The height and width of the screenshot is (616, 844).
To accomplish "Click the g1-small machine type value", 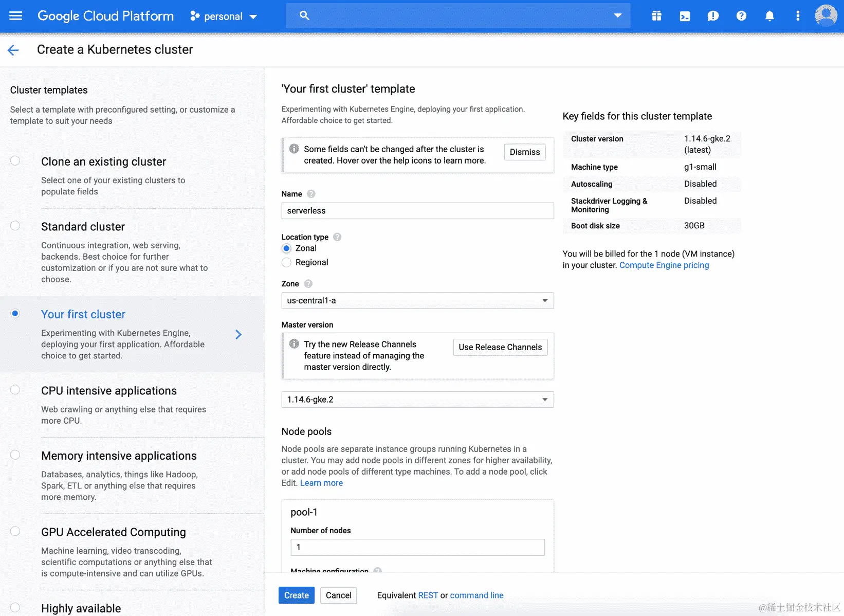I will 700,167.
